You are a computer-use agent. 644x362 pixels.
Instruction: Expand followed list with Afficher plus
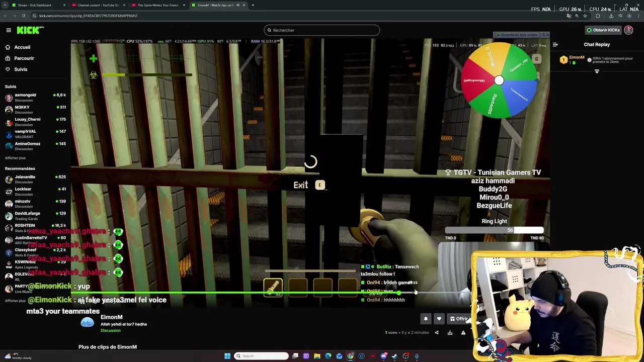[x=15, y=158]
